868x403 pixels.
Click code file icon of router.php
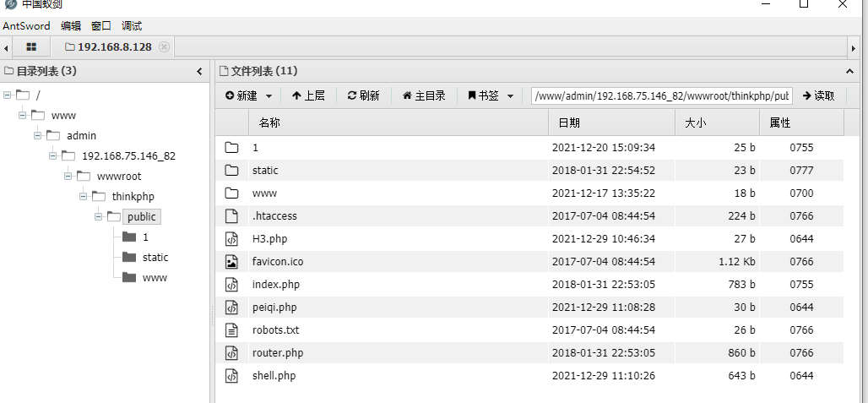(x=232, y=352)
